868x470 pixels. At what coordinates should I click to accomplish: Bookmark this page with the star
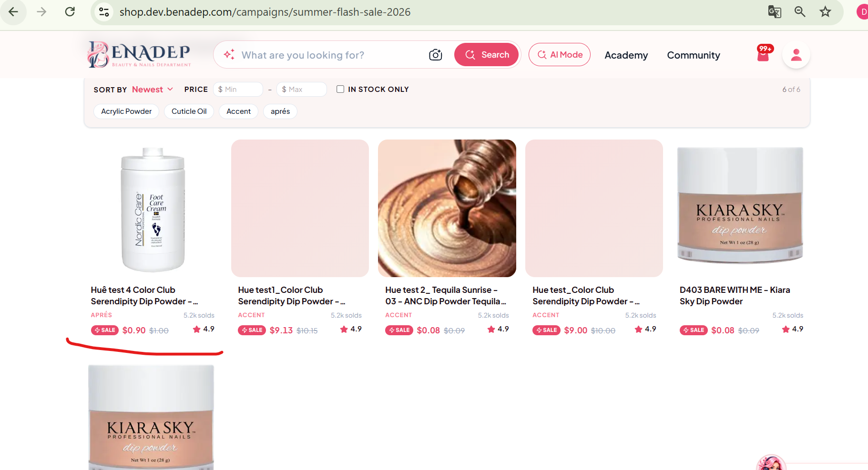pyautogui.click(x=826, y=12)
